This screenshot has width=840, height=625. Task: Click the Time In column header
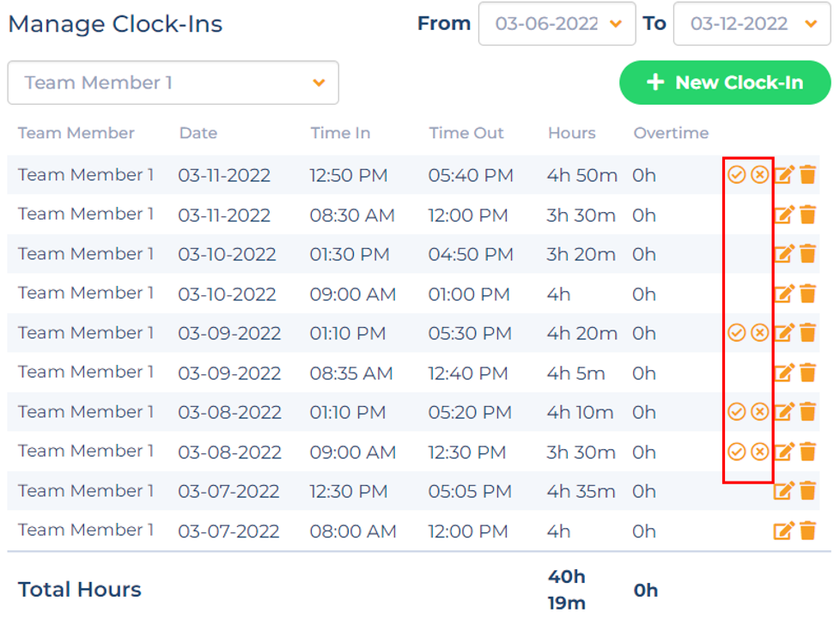(340, 133)
